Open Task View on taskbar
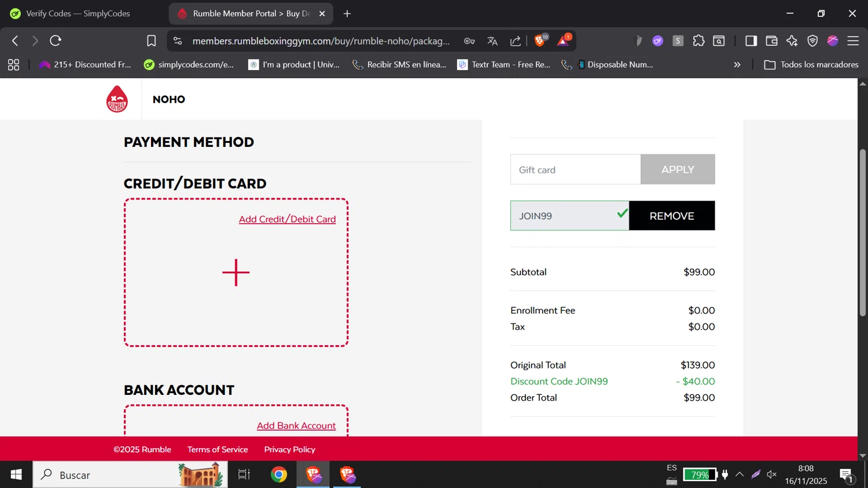The width and height of the screenshot is (868, 488). coord(244,475)
